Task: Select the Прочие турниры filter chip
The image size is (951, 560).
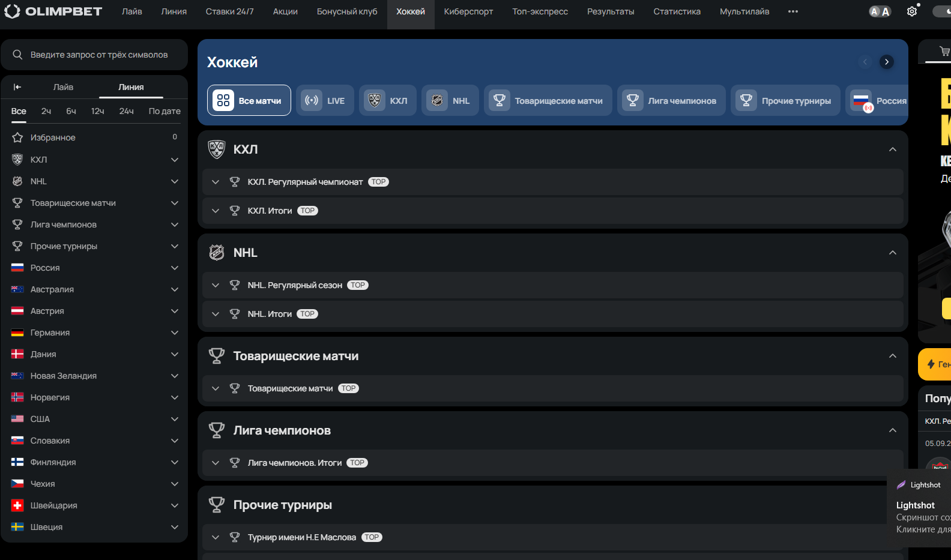Action: click(x=785, y=100)
